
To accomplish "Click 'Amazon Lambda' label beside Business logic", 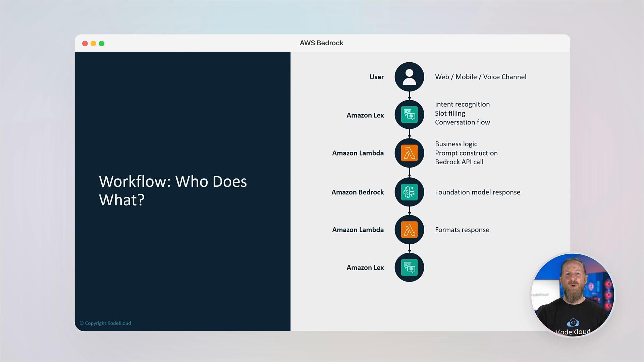I will [358, 153].
